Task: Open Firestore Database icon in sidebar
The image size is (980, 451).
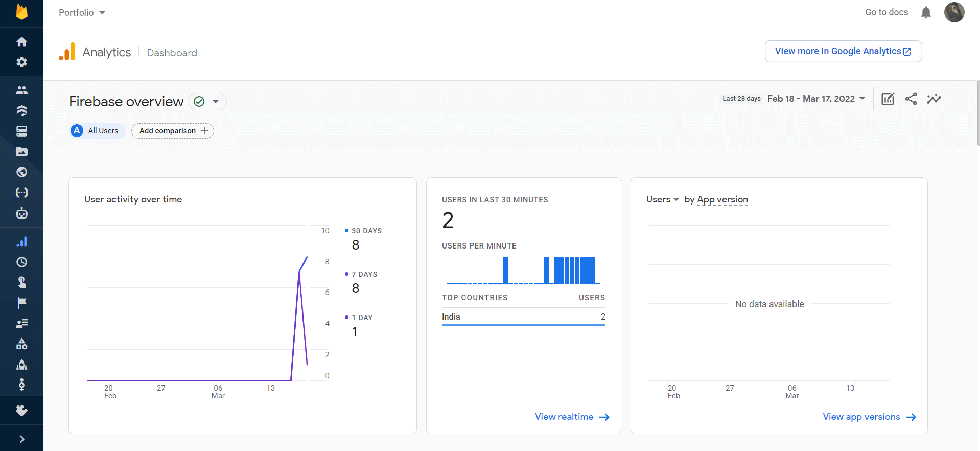Action: tap(21, 110)
